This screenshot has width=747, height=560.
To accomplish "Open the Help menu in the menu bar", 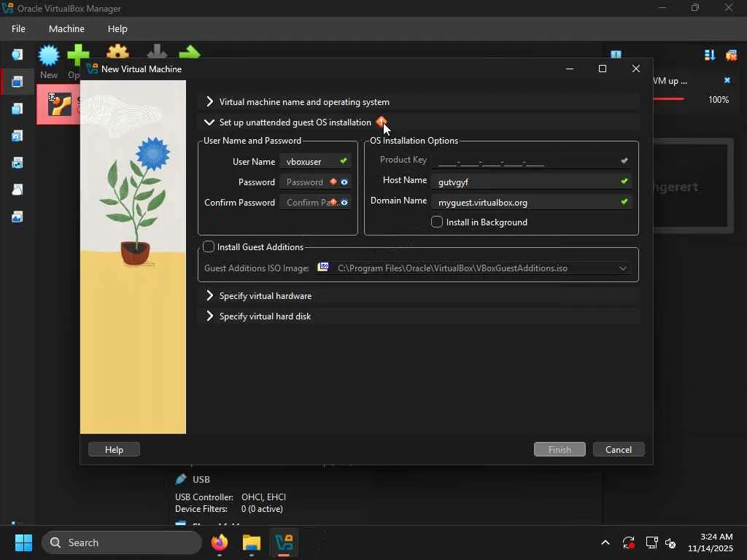I will tap(117, 28).
